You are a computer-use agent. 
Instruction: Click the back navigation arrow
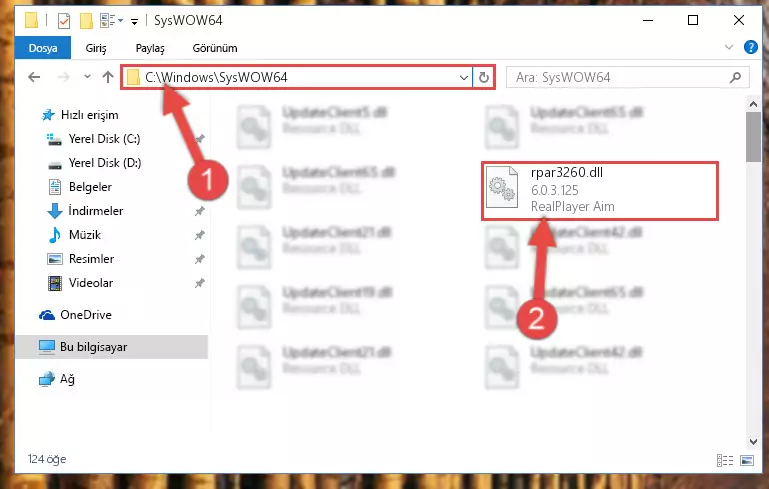[34, 77]
